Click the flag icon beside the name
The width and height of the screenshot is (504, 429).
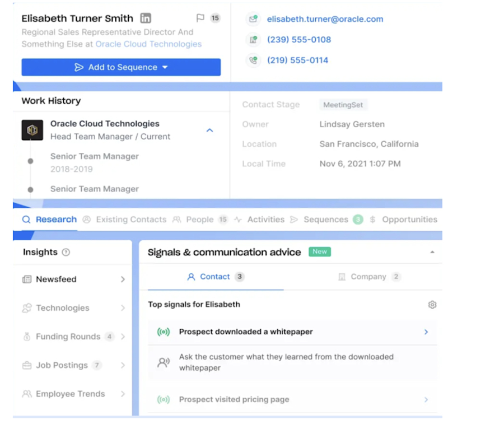click(200, 18)
